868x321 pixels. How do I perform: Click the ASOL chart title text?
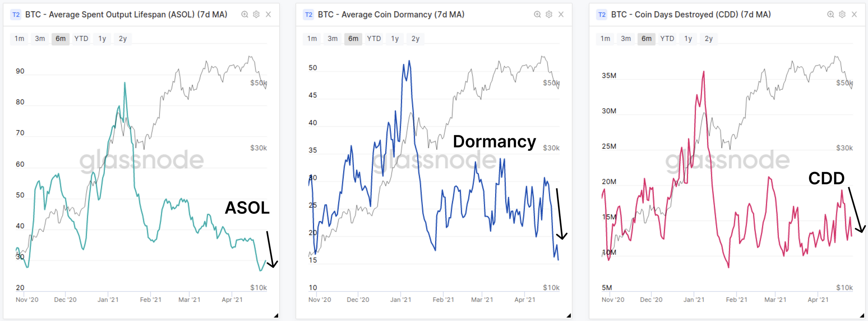tap(126, 14)
